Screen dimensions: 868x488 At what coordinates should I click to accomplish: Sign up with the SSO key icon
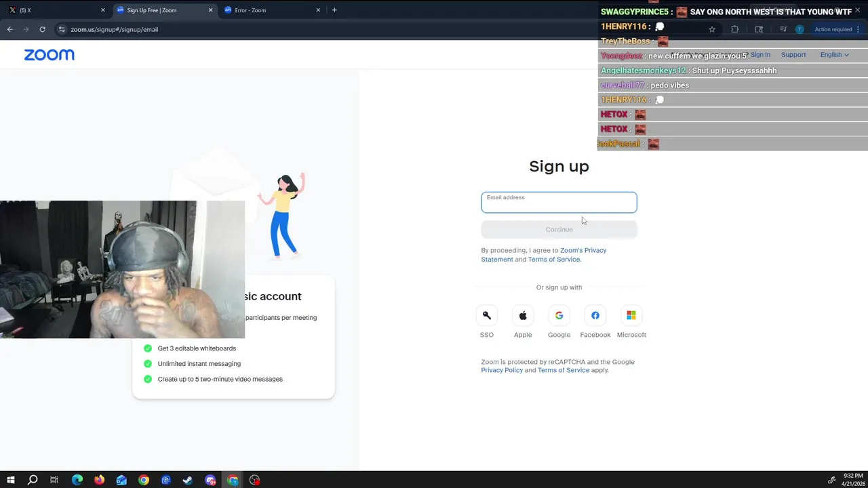pyautogui.click(x=487, y=315)
